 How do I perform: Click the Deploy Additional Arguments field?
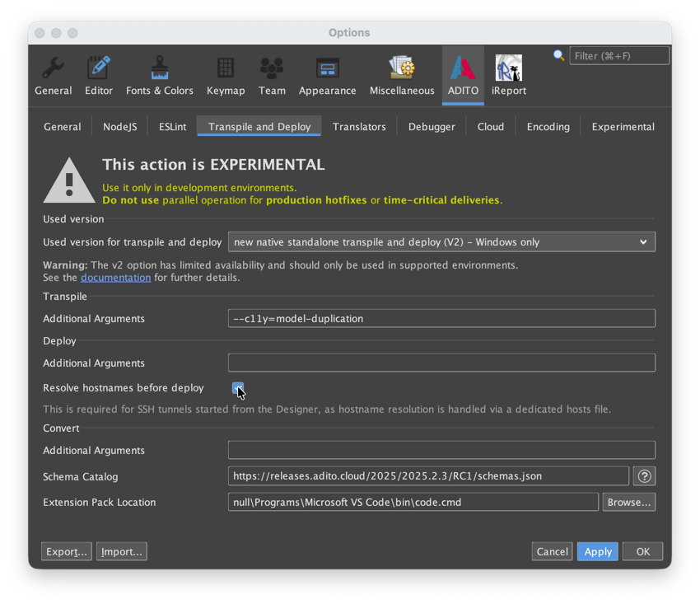pos(441,363)
